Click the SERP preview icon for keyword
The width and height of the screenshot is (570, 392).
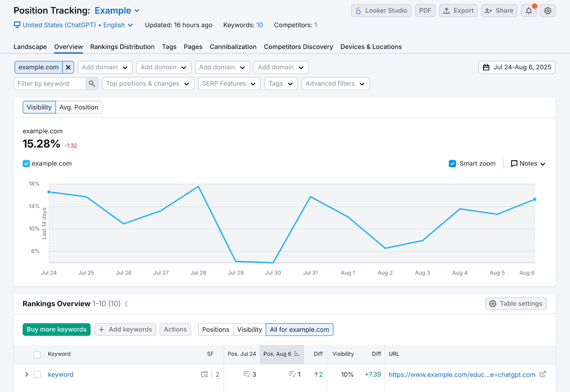205,375
